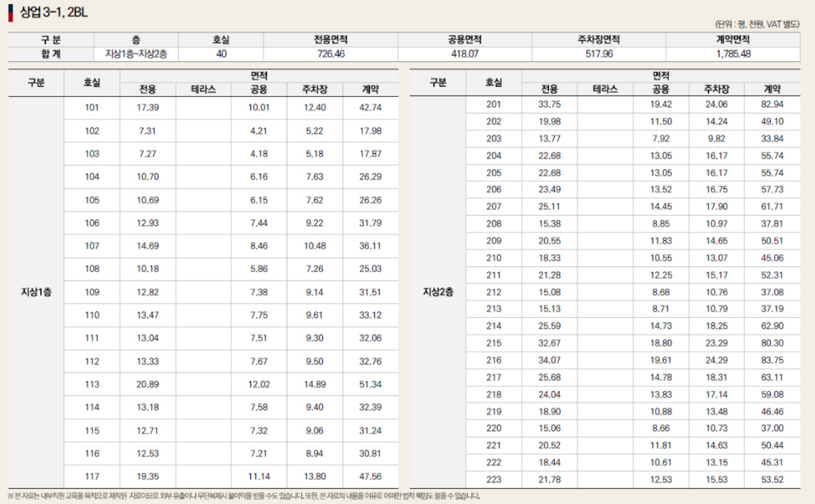
Task: Click the 면적 merged header on the right table
Action: tap(662, 75)
